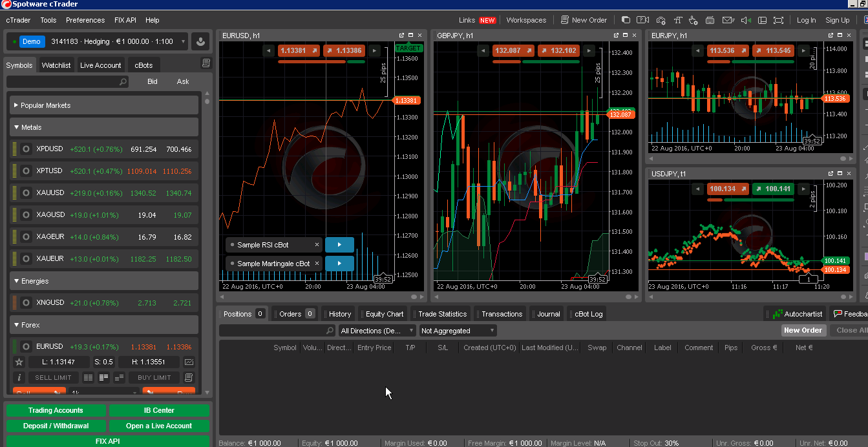Image resolution: width=868 pixels, height=447 pixels.
Task: Open the Demo account selector dropdown
Action: pos(97,41)
